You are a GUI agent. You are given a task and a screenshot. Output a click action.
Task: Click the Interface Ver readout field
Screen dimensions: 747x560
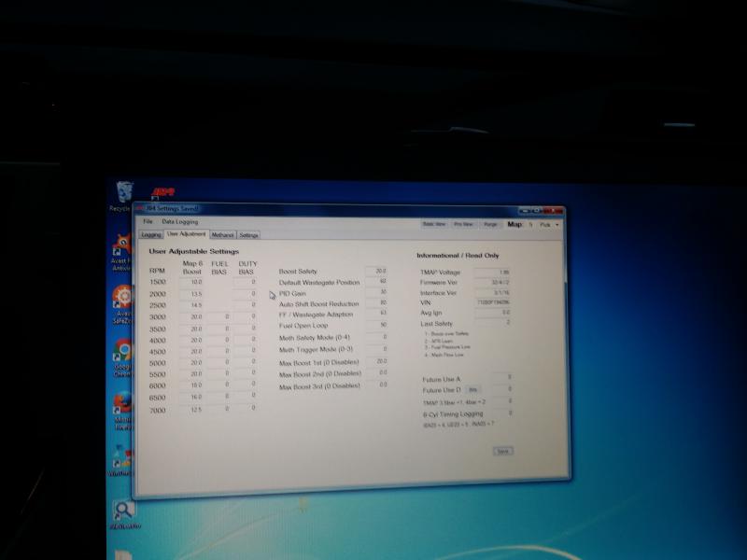point(493,292)
